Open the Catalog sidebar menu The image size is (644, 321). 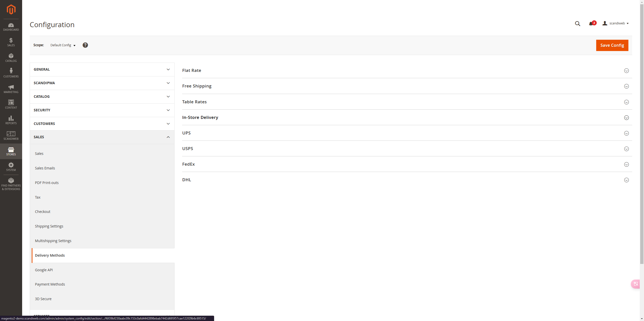point(11,58)
